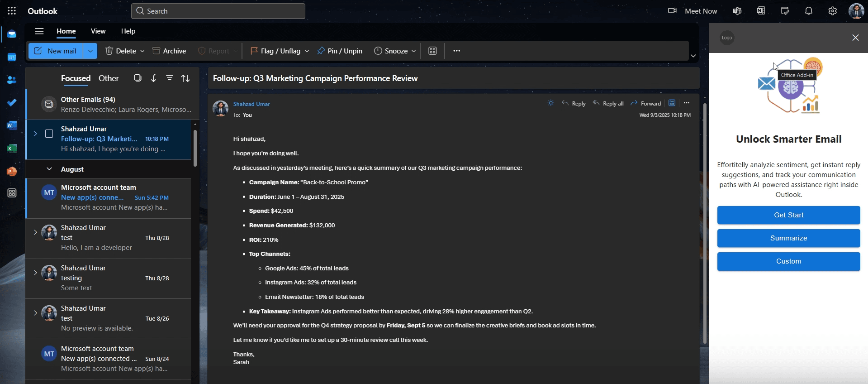This screenshot has height=384, width=868.
Task: Open ribbon More options ellipsis
Action: tap(457, 51)
